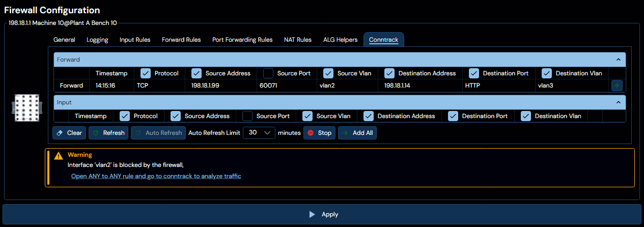Open the Port Forwarding Rules tab
The width and height of the screenshot is (644, 227).
(242, 40)
